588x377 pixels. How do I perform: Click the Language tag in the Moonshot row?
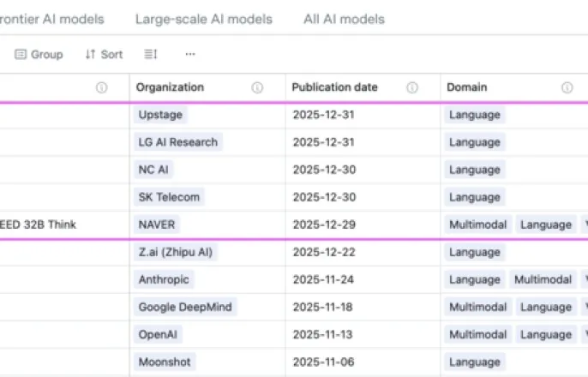coord(475,362)
